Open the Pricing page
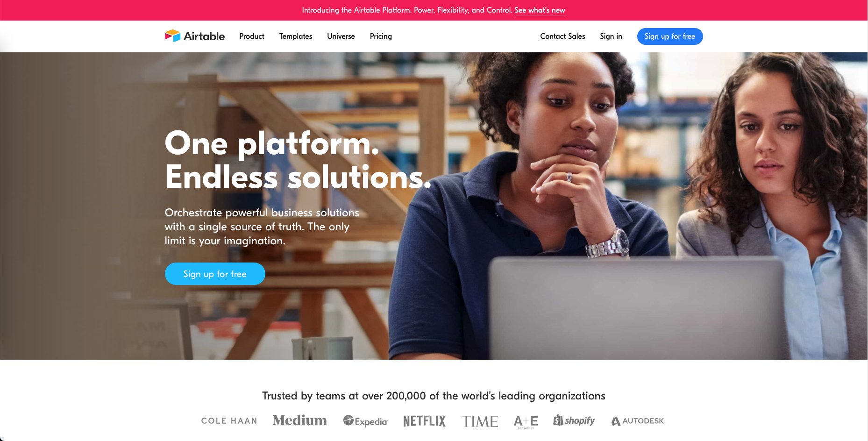This screenshot has height=441, width=868. click(381, 36)
